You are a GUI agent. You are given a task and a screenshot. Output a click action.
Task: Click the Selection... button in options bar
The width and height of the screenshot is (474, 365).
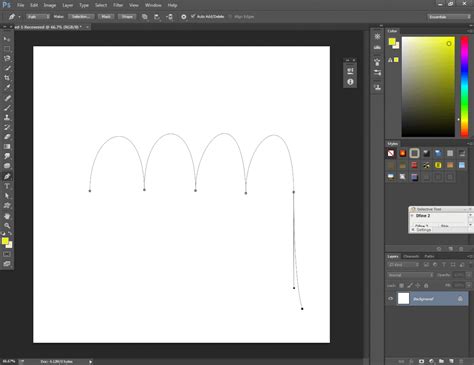(x=81, y=16)
